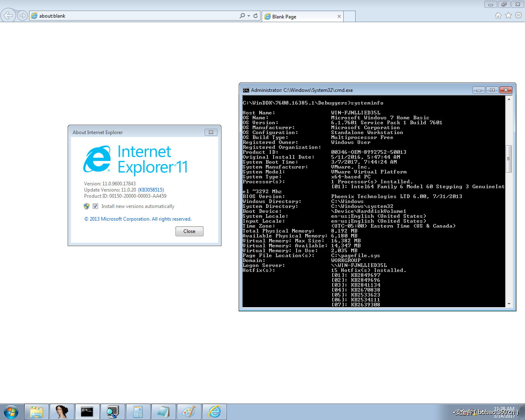Click the browser Back arrow button
Image resolution: width=525 pixels, height=420 pixels.
point(8,16)
